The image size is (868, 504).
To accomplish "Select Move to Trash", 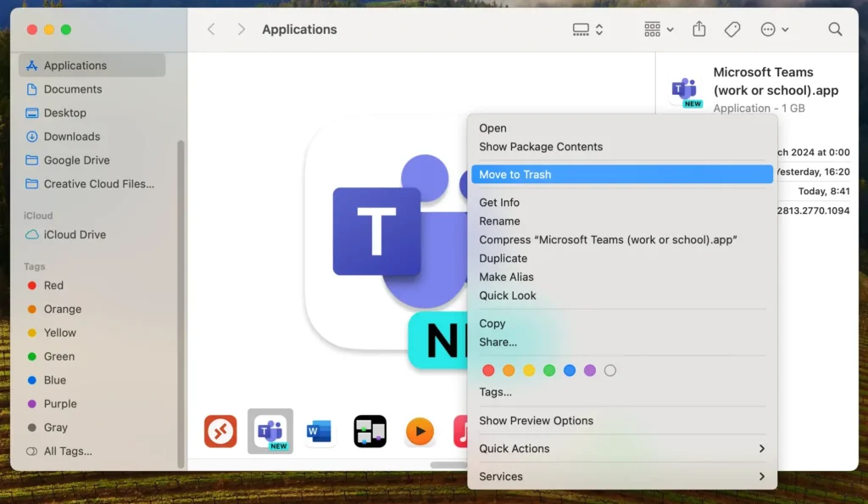I will 622,175.
